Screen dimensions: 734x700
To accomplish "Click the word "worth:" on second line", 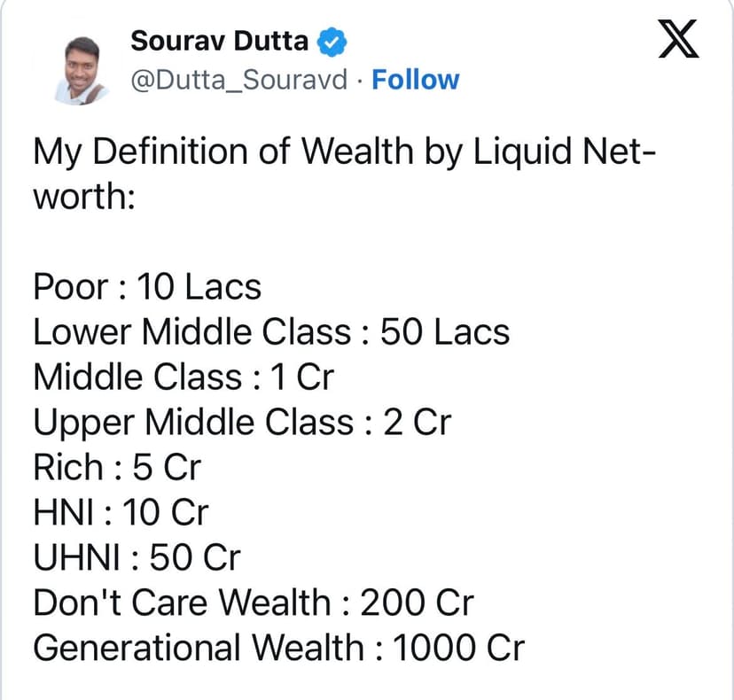I will coord(83,197).
